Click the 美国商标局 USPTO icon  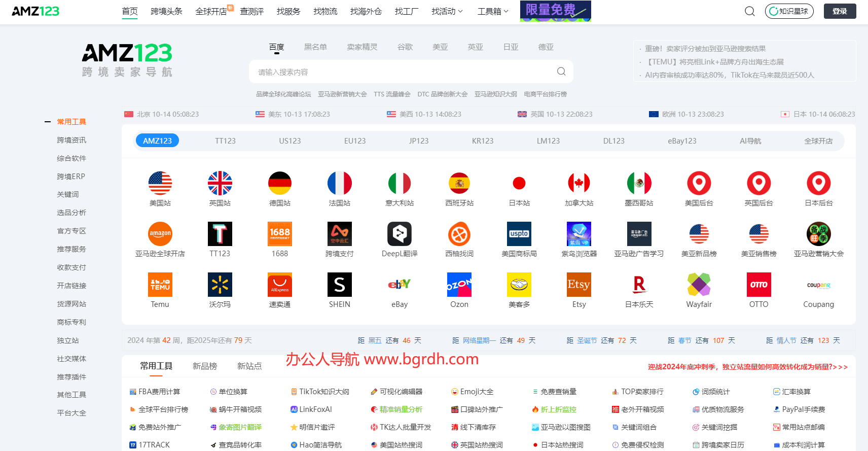[519, 234]
